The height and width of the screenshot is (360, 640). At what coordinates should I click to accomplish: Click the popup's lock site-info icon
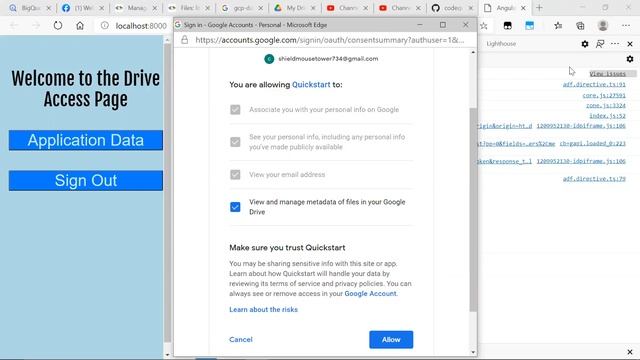tap(185, 40)
